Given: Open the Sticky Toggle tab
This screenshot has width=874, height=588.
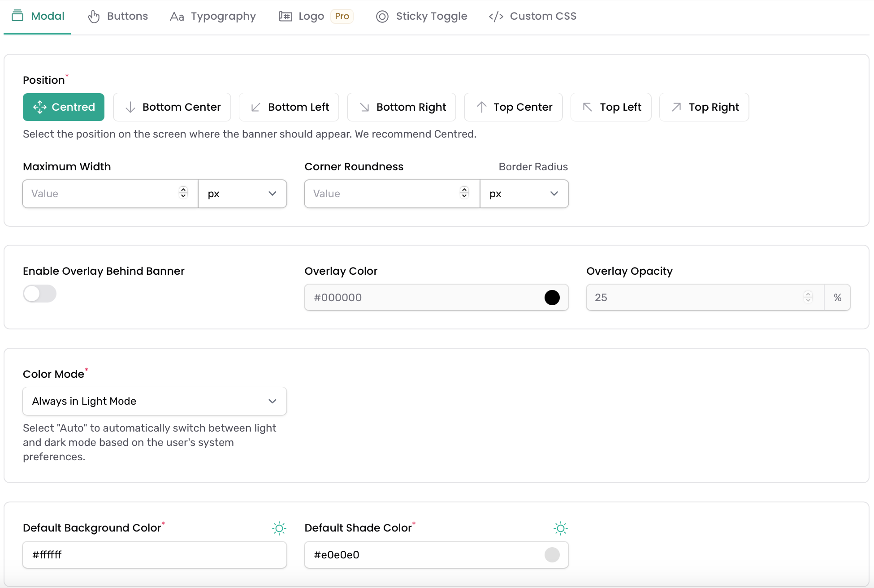Looking at the screenshot, I should click(421, 16).
